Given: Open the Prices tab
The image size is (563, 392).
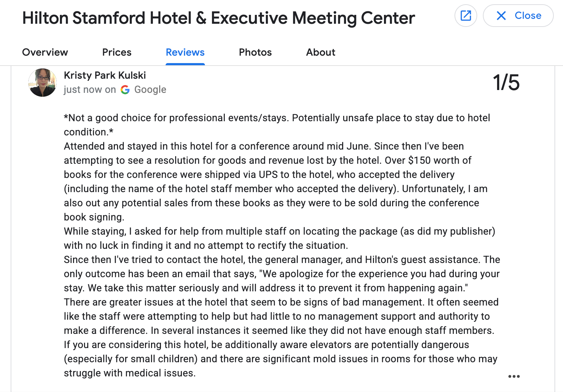Looking at the screenshot, I should coord(117,52).
